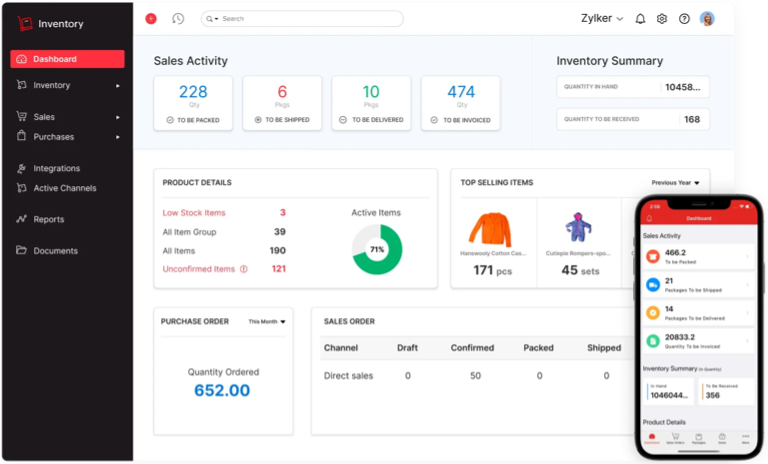Image resolution: width=768 pixels, height=464 pixels.
Task: Open the 474 To Be Invoiced card
Action: click(460, 103)
